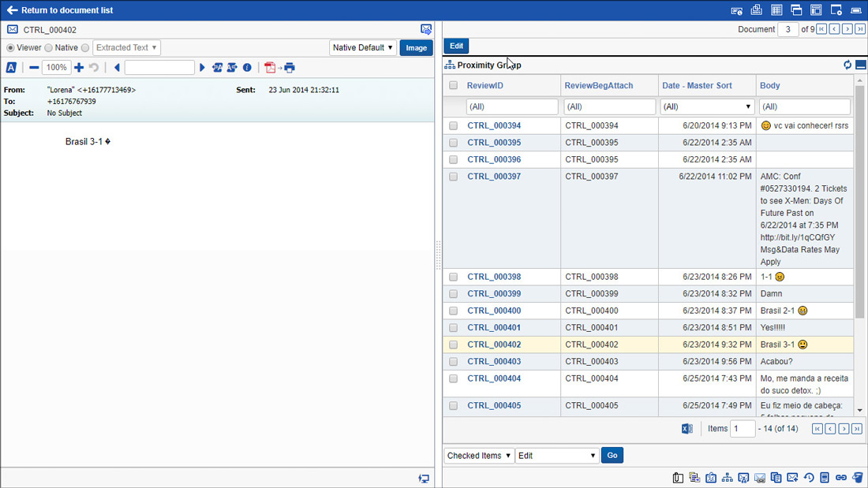
Task: Tick the select-all checkbox in grid header
Action: 453,85
